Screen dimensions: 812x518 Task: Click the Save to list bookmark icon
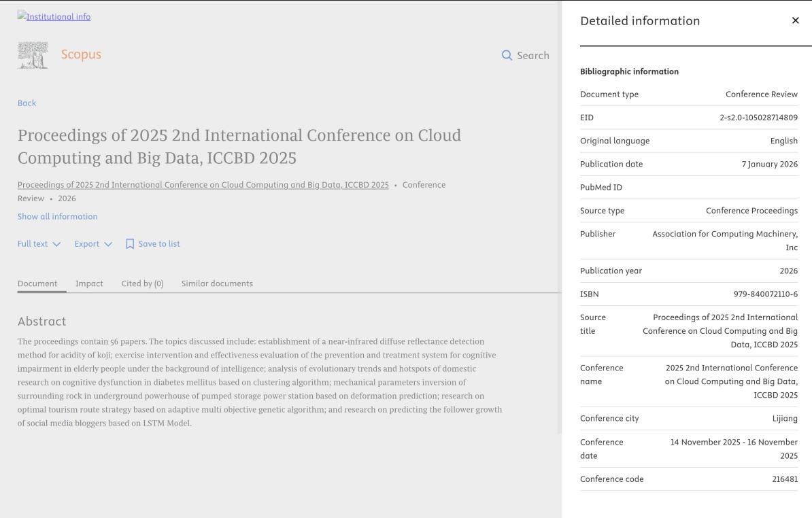pyautogui.click(x=130, y=244)
